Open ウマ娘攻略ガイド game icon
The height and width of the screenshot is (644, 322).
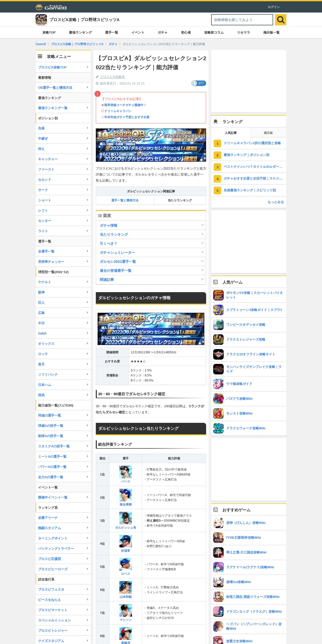click(x=218, y=384)
